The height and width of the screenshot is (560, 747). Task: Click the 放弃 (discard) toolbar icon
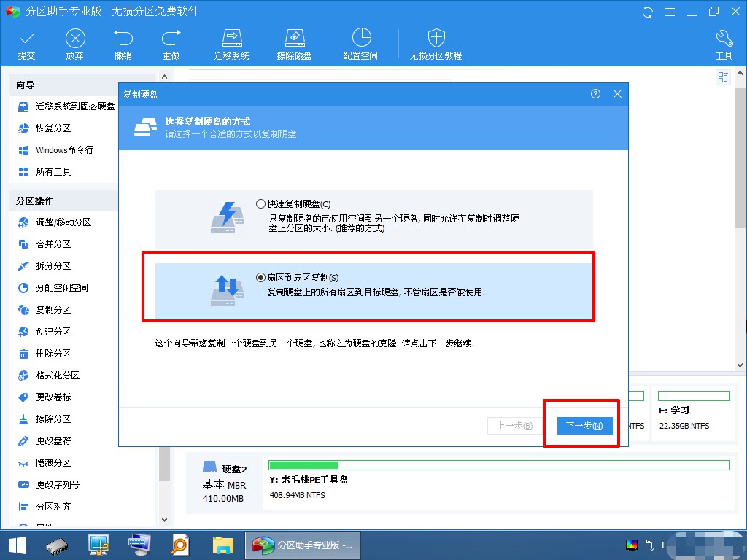(75, 44)
